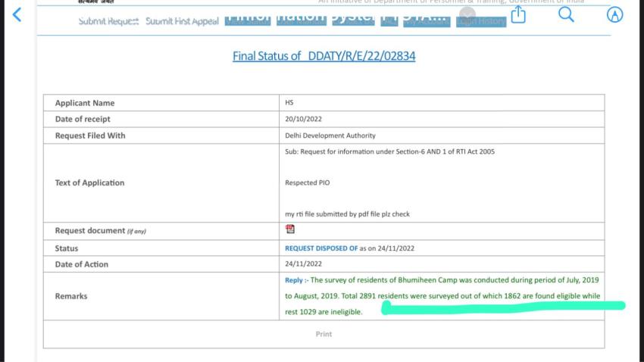Enable the markup pen tool

616,15
